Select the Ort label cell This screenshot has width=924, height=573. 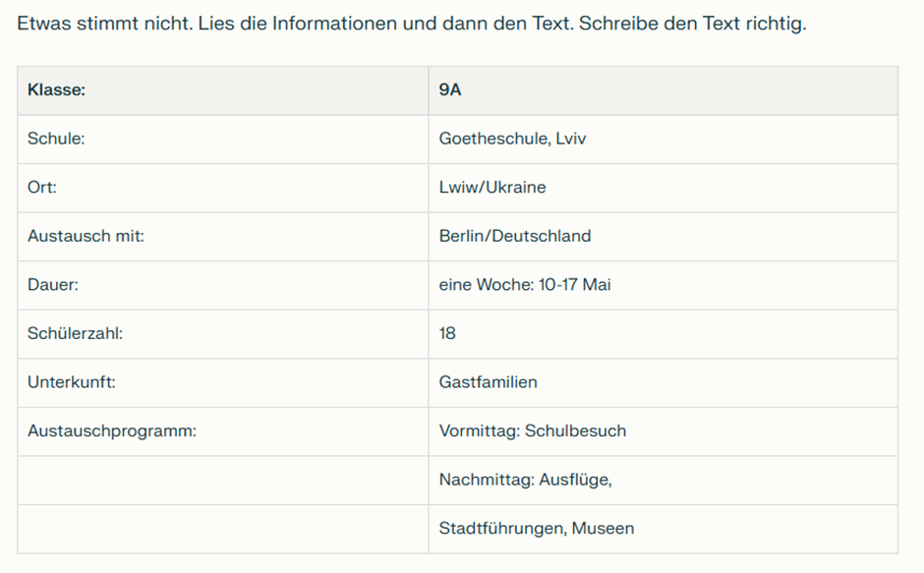tap(223, 188)
